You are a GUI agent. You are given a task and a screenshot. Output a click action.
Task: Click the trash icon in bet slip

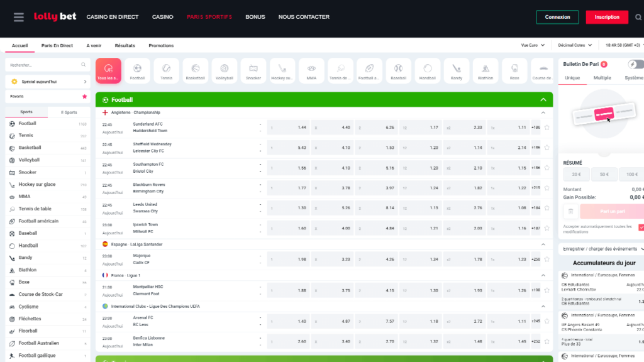pos(570,211)
